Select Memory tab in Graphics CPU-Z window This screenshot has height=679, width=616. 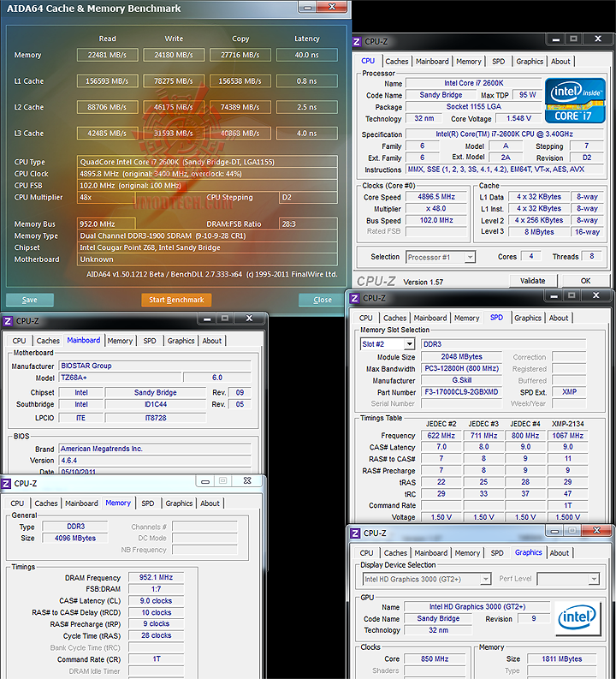pos(467,553)
